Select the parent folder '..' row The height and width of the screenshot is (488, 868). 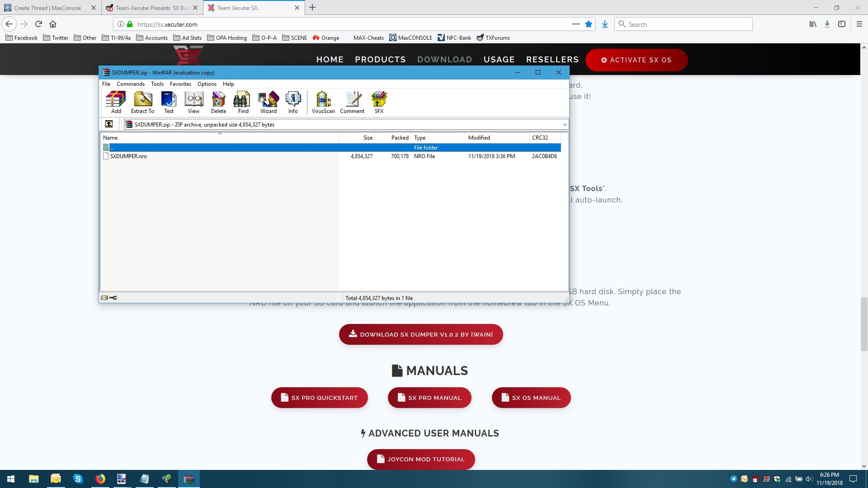point(330,148)
